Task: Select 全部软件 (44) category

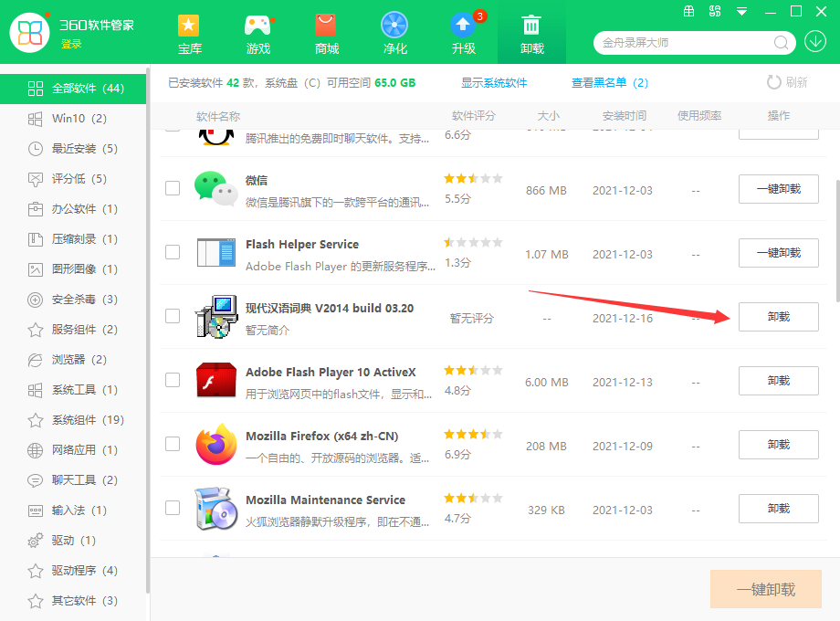Action: tap(73, 89)
